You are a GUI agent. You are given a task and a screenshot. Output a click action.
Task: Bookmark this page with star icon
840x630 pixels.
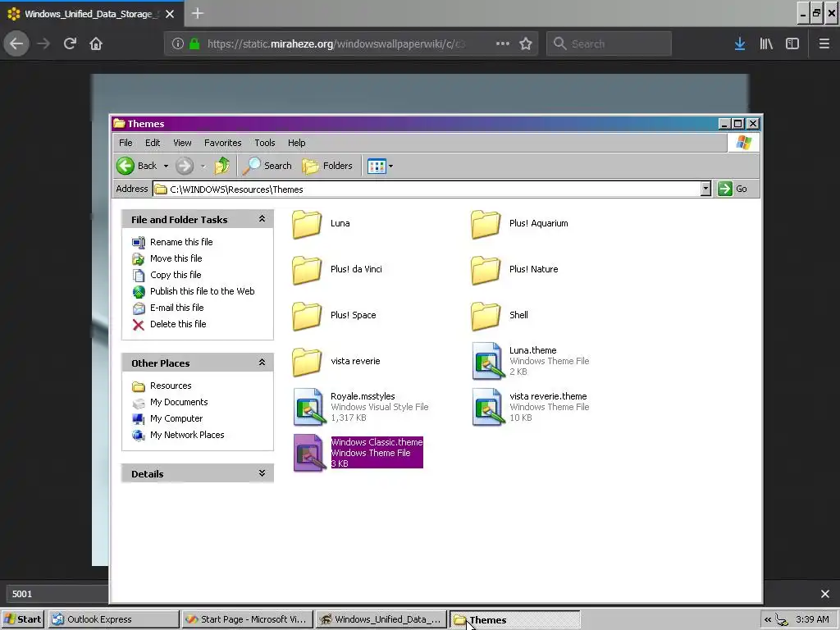(526, 43)
